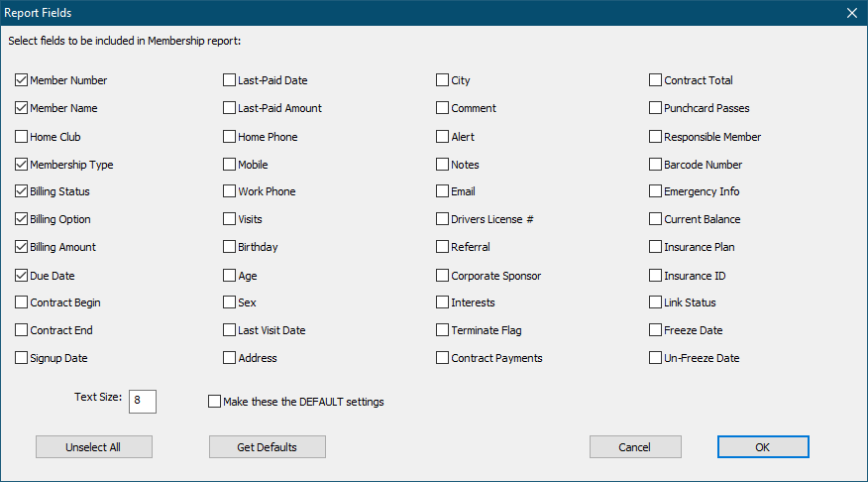This screenshot has height=482, width=868.
Task: Enable the Home Club field
Action: (x=22, y=136)
